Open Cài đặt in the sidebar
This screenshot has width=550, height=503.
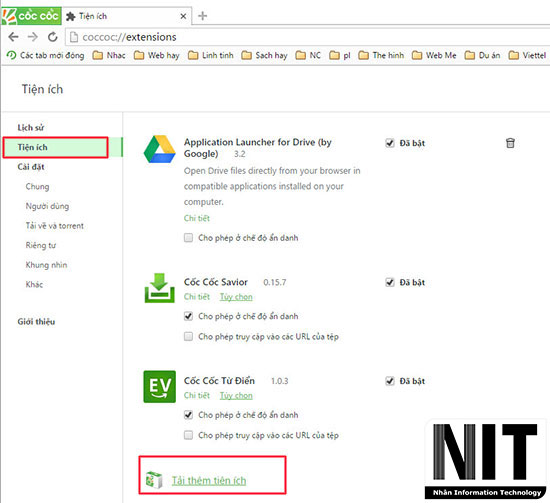point(31,167)
